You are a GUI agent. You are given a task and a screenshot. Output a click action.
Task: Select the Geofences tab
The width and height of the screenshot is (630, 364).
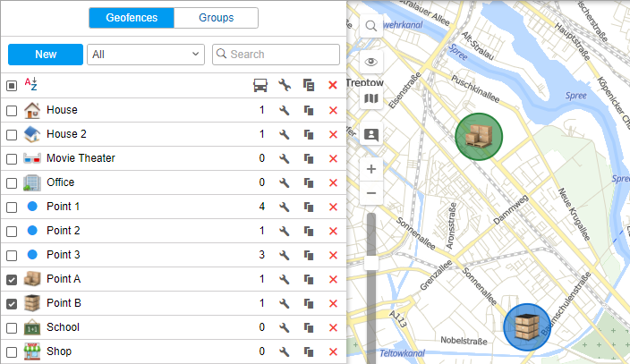pos(131,18)
